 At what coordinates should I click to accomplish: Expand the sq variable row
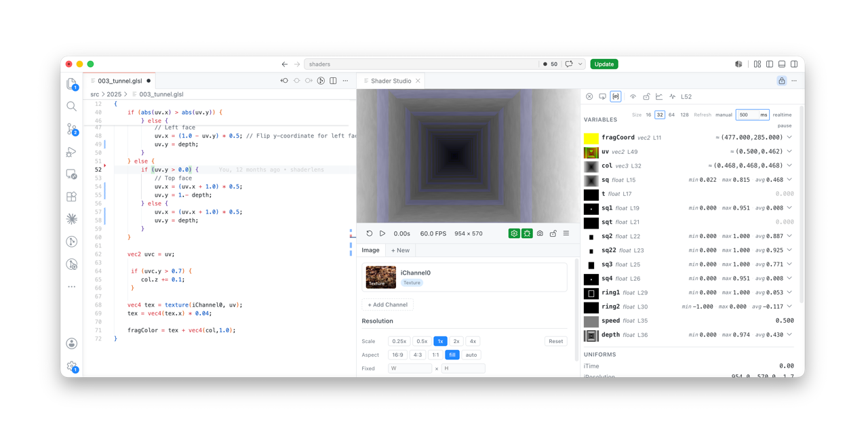click(790, 180)
